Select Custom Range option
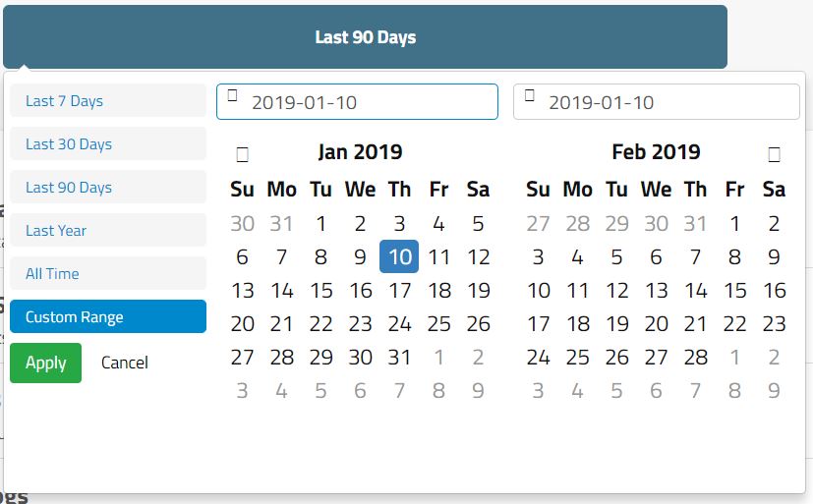Screen dimensions: 813x504 pyautogui.click(x=108, y=317)
